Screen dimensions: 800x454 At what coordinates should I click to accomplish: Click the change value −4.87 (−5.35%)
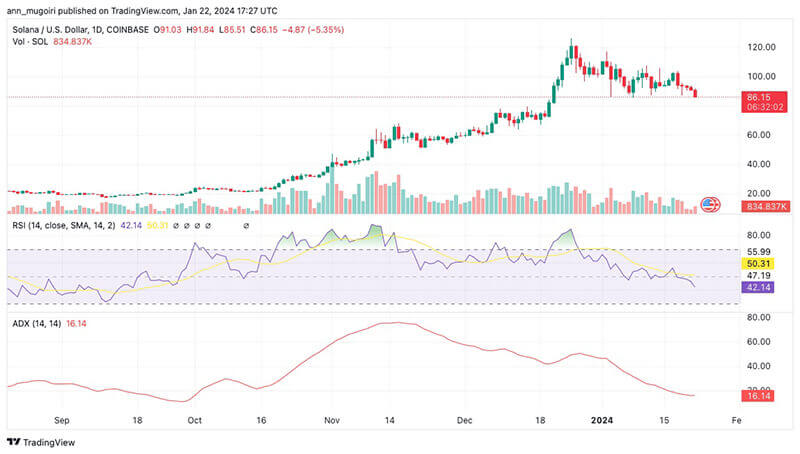point(313,30)
